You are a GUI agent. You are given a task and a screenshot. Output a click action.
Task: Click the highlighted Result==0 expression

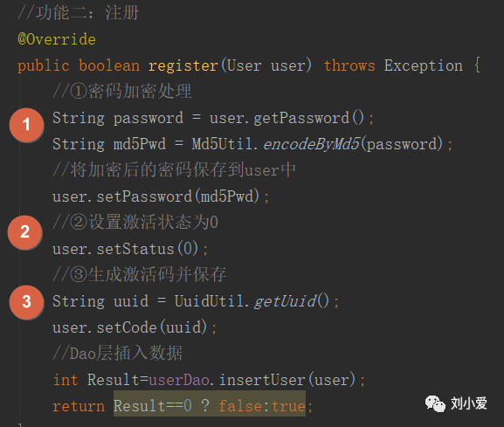pyautogui.click(x=153, y=406)
